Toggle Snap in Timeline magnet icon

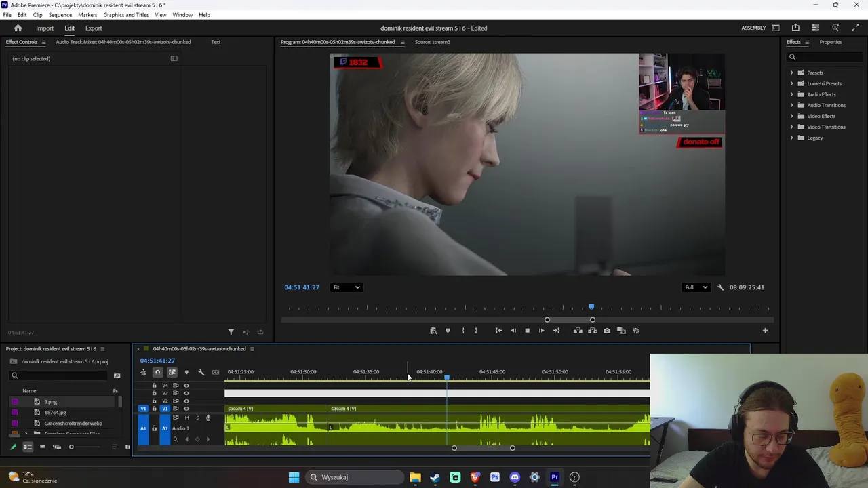click(x=157, y=372)
